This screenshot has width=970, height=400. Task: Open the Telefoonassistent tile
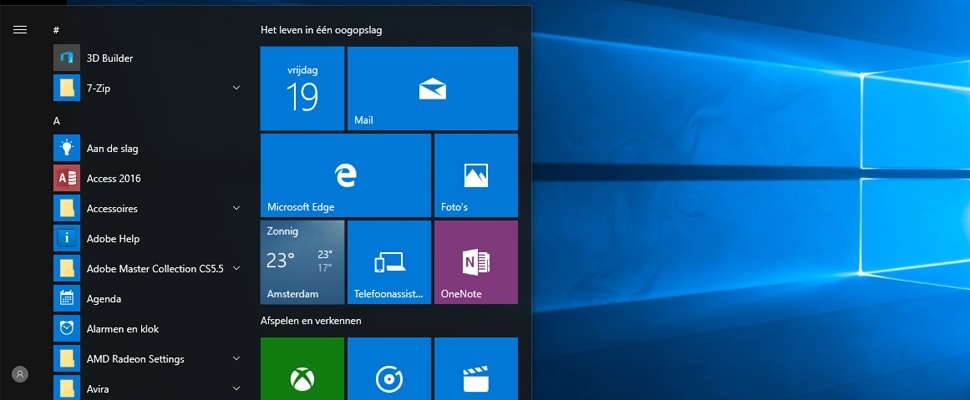click(x=389, y=262)
